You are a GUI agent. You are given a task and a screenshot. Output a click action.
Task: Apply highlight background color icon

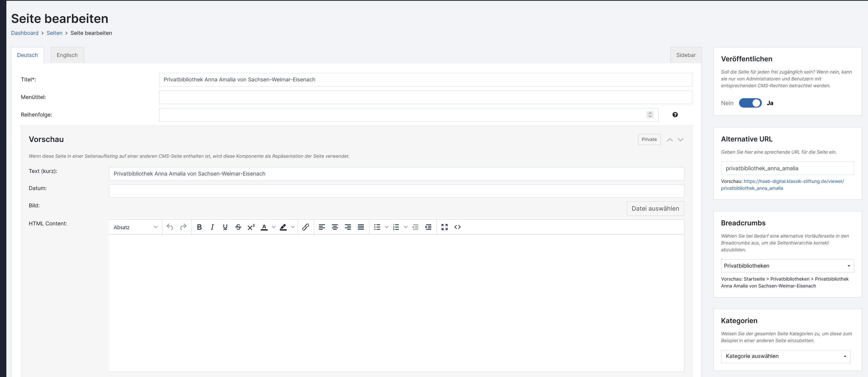point(283,227)
